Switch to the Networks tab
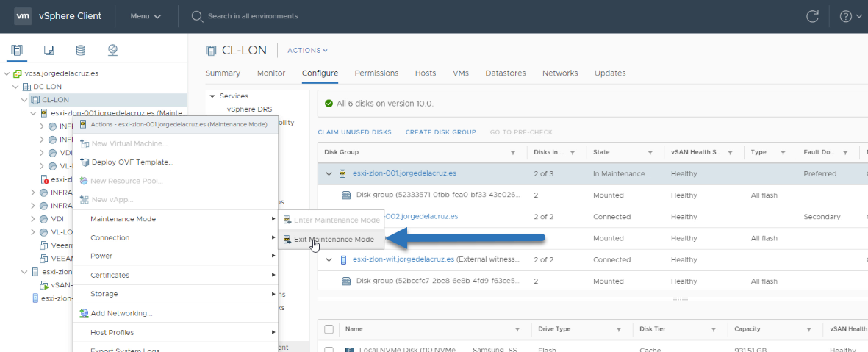This screenshot has width=868, height=352. [560, 73]
